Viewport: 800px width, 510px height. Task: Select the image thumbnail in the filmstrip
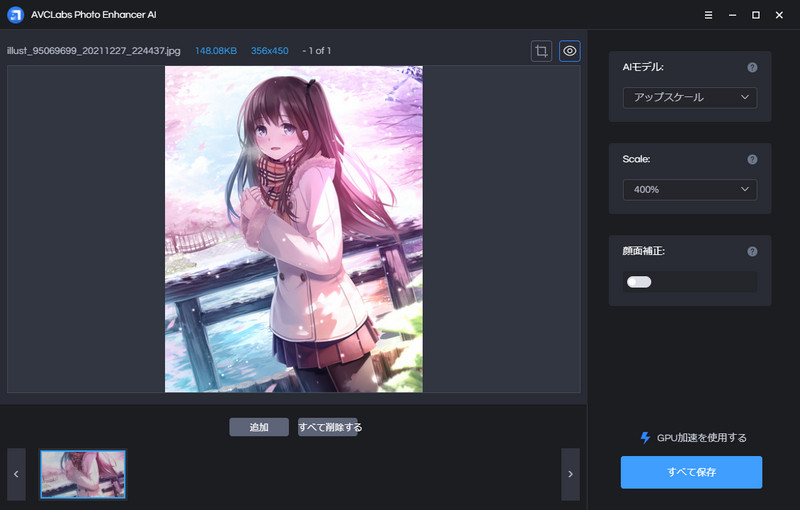pos(83,474)
